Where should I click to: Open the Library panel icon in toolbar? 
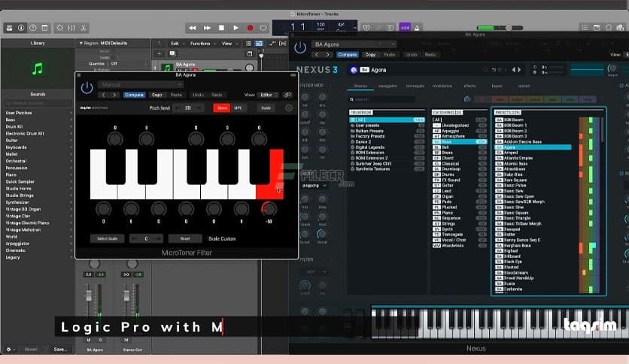(10, 28)
